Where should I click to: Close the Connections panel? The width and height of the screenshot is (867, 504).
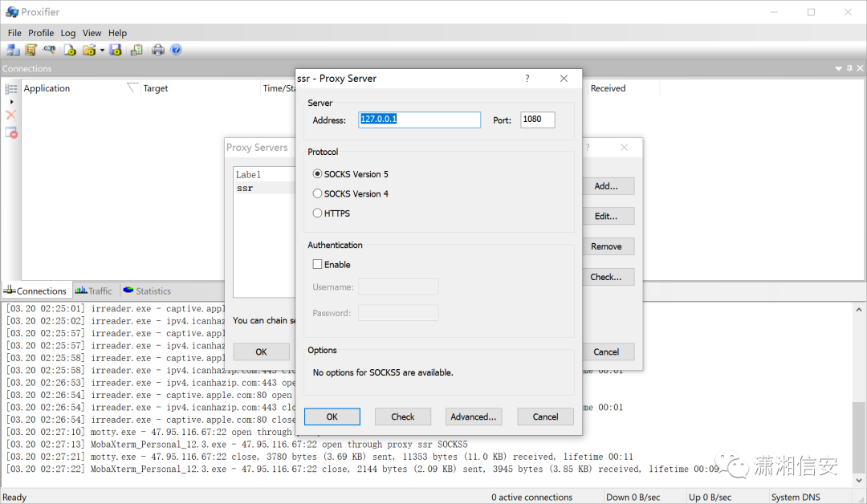pos(860,68)
